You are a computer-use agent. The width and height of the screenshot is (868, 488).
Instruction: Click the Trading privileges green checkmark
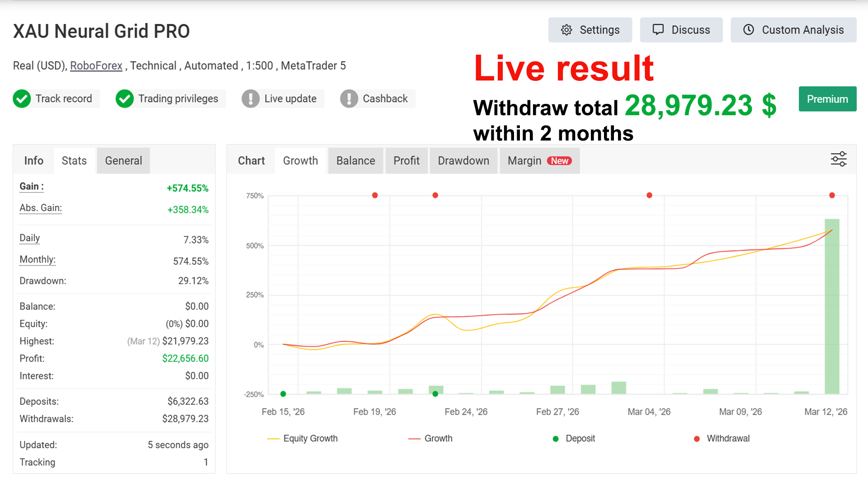click(124, 99)
